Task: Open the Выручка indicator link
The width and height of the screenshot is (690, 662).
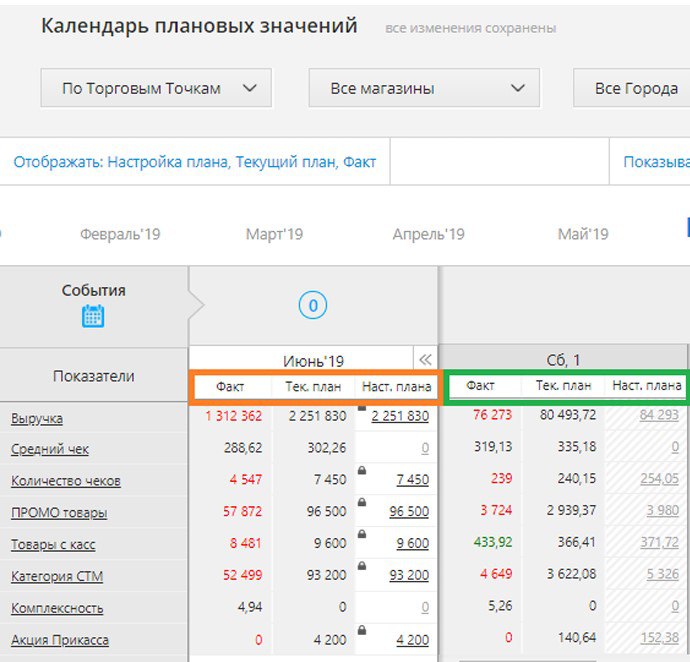Action: (37, 418)
